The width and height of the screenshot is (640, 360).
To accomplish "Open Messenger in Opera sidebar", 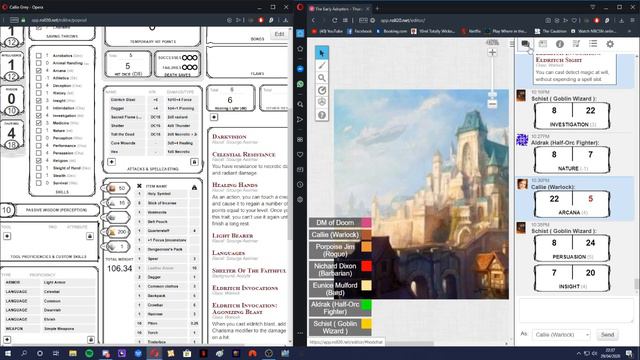I will pos(300,69).
